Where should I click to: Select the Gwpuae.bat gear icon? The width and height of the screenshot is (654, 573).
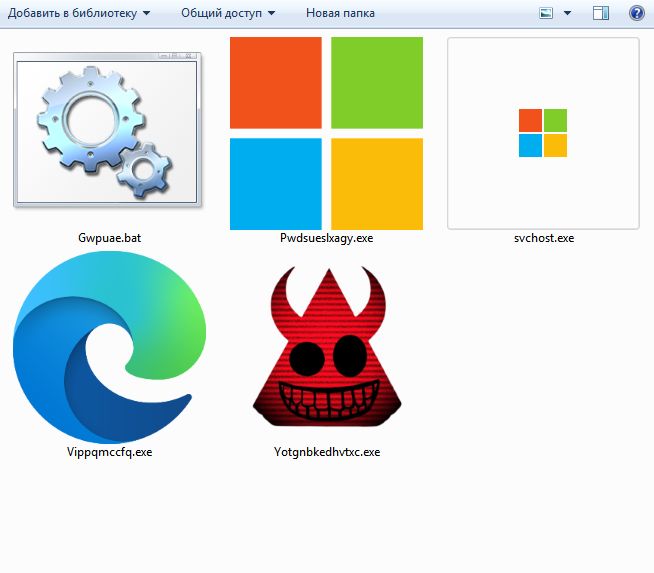(107, 130)
